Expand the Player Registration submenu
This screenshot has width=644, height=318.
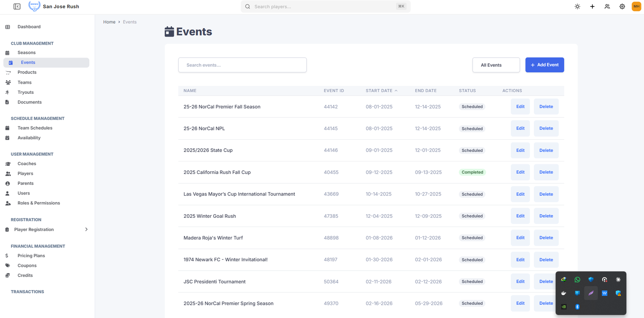86,229
